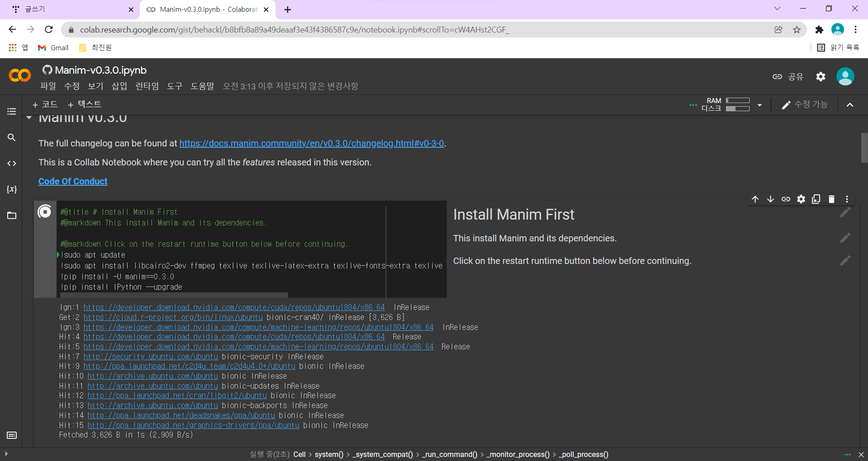Open the find and replace search icon
Screen dimensions: 868x461
point(12,137)
